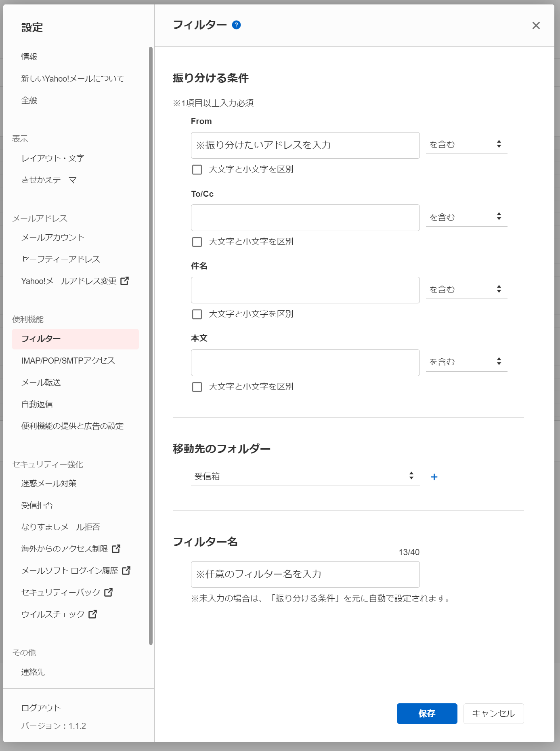Click the From address input field
This screenshot has width=560, height=751.
click(305, 145)
